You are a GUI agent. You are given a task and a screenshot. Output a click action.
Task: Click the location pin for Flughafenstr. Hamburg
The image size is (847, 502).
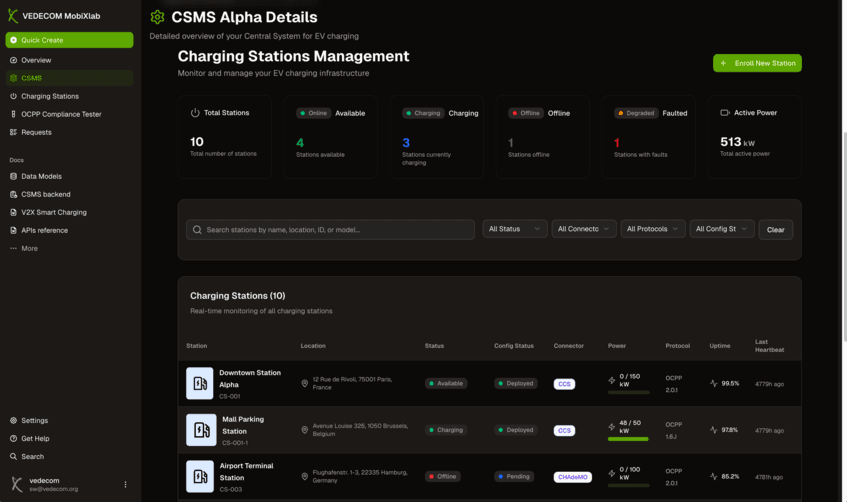[305, 477]
